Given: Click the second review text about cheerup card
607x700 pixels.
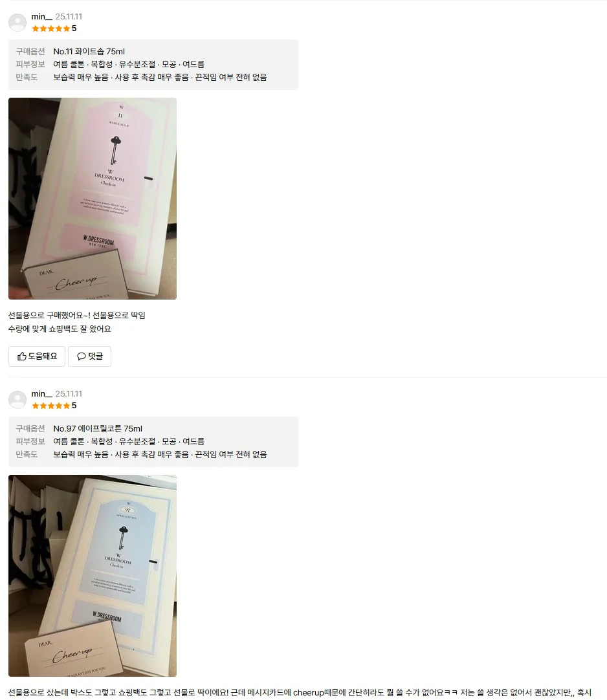Looking at the screenshot, I should click(300, 692).
